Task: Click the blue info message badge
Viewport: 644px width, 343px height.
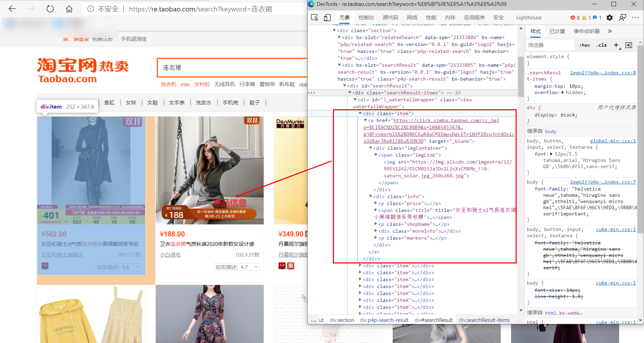Action: [x=597, y=18]
